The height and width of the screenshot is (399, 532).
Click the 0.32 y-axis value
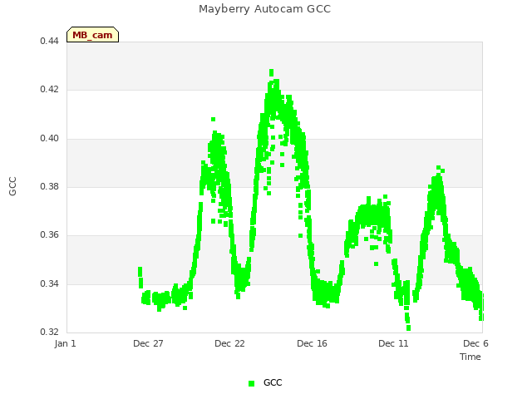point(50,332)
